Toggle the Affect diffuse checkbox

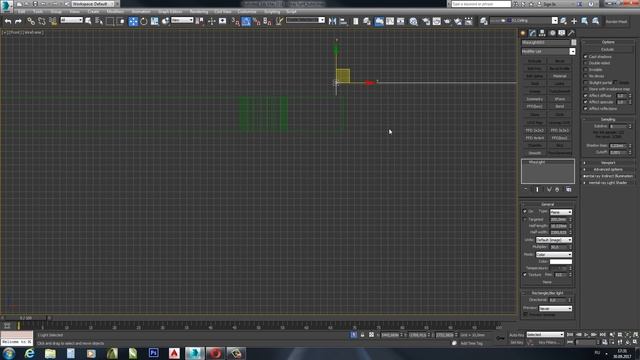586,96
